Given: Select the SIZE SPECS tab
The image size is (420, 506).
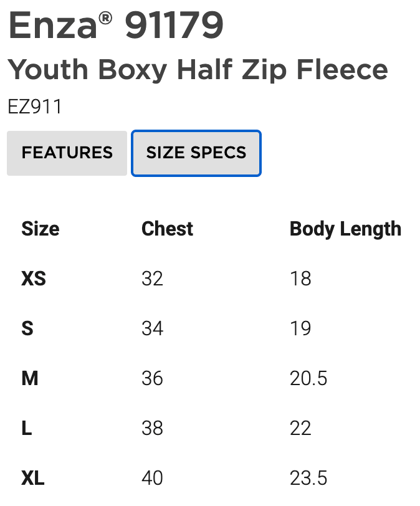Looking at the screenshot, I should coord(196,153).
